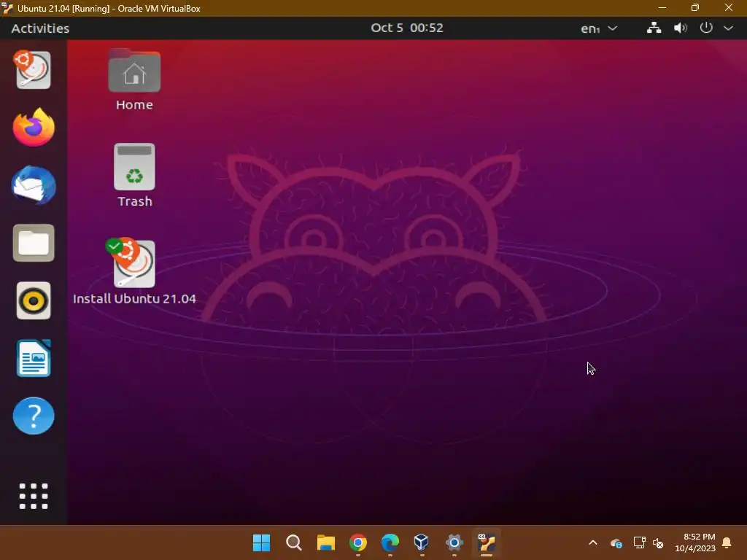Image resolution: width=747 pixels, height=560 pixels.
Task: Click the volume speaker icon in top bar
Action: tap(681, 28)
